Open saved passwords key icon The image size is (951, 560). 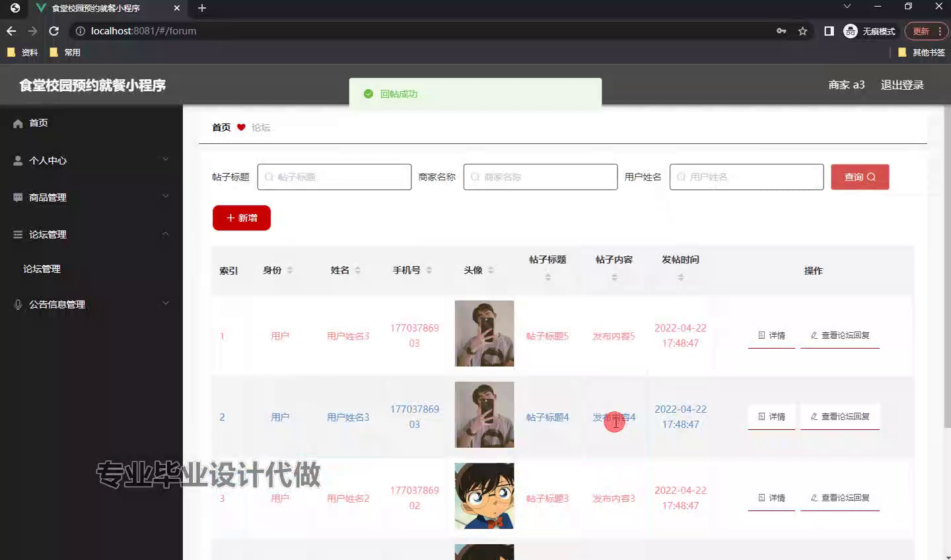[781, 31]
